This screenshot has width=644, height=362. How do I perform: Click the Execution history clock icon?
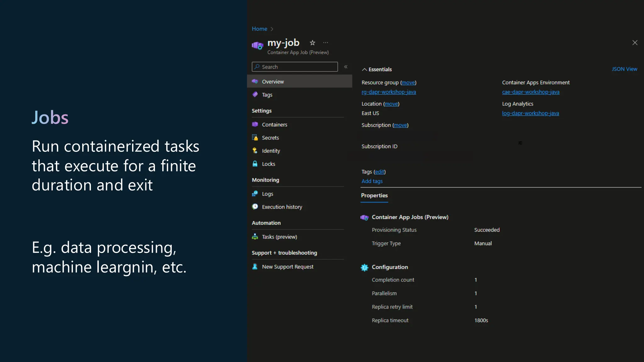point(255,206)
